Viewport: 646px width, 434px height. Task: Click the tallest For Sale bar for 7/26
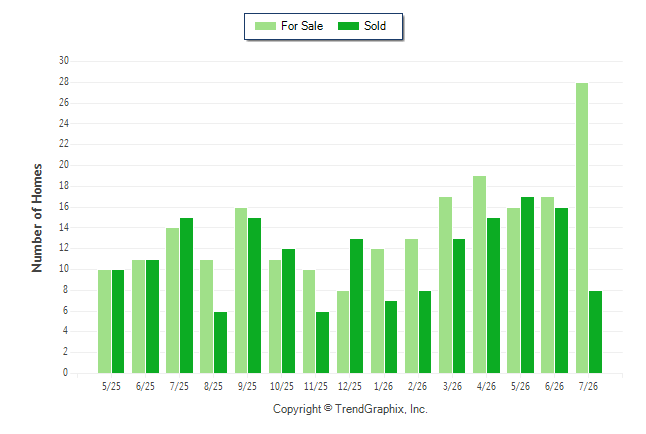pos(582,228)
